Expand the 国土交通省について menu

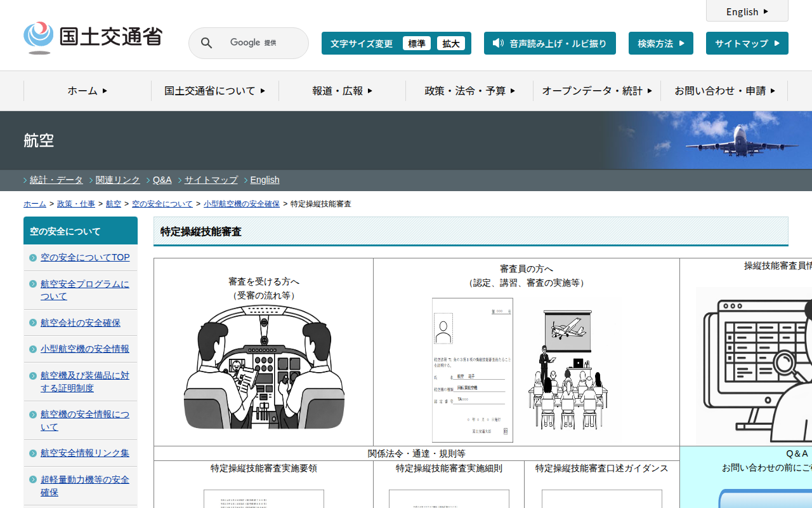click(x=214, y=91)
